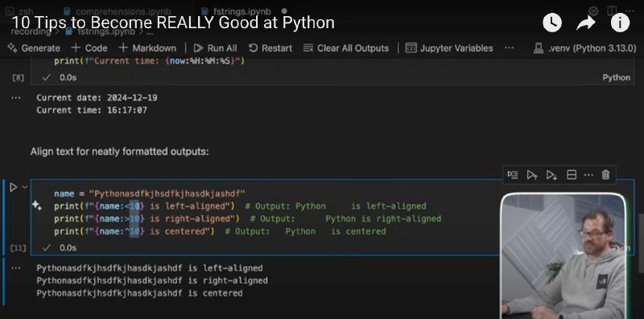Click the Watch Later clock icon

tap(552, 23)
